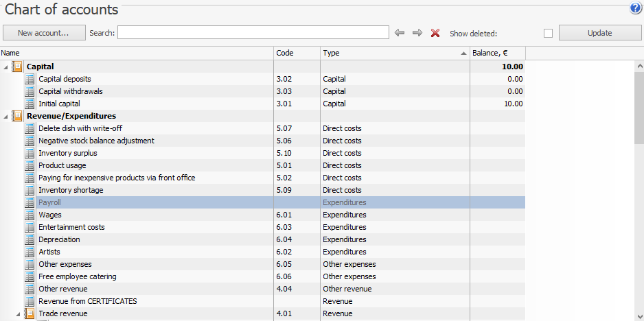Enable the Show deleted checkbox
Screen dimensions: 644x321
pyautogui.click(x=548, y=33)
